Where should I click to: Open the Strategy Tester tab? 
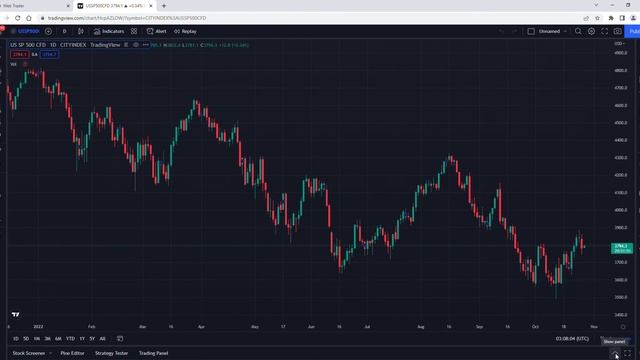[111, 353]
